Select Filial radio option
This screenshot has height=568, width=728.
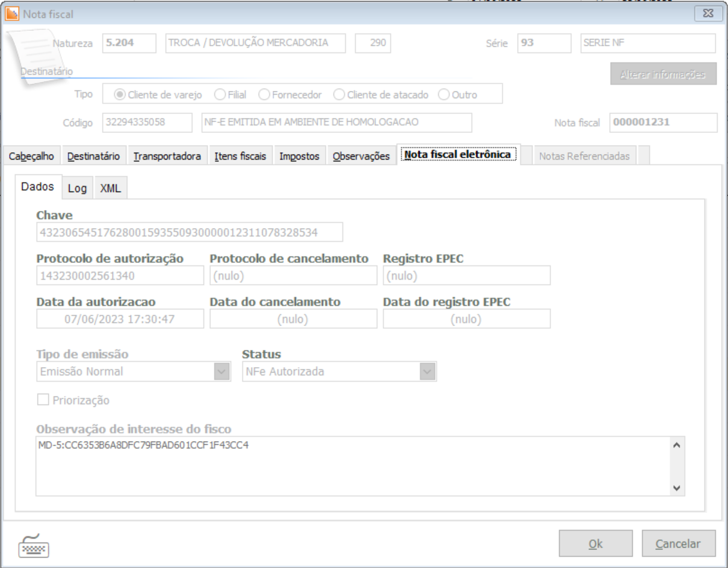point(230,94)
